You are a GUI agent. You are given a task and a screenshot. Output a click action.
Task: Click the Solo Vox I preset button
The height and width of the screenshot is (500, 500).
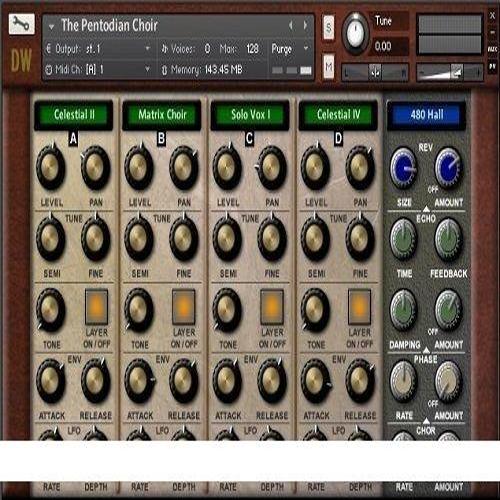[x=250, y=115]
